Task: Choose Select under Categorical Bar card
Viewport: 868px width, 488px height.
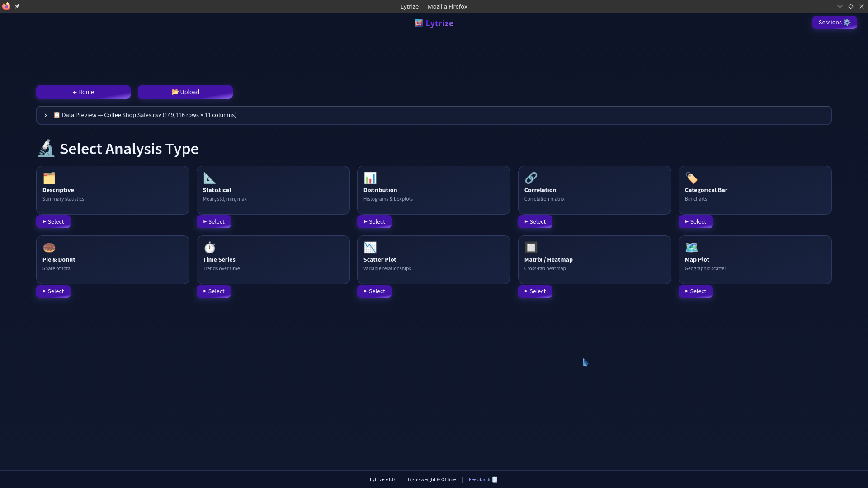Action: 696,221
